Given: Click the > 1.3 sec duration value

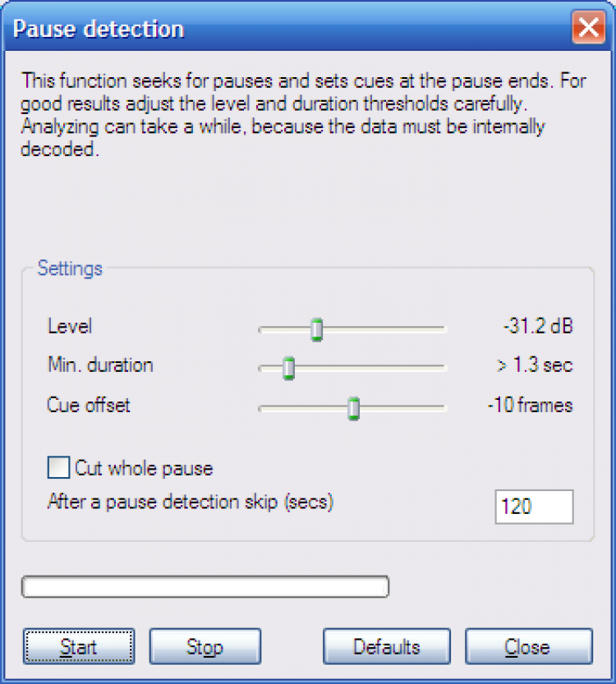Looking at the screenshot, I should (535, 365).
